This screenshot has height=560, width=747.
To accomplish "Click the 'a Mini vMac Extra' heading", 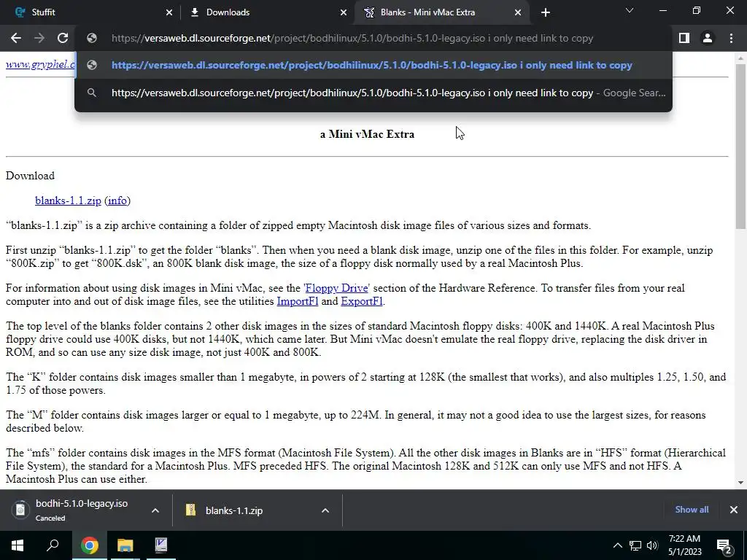I will [x=367, y=134].
